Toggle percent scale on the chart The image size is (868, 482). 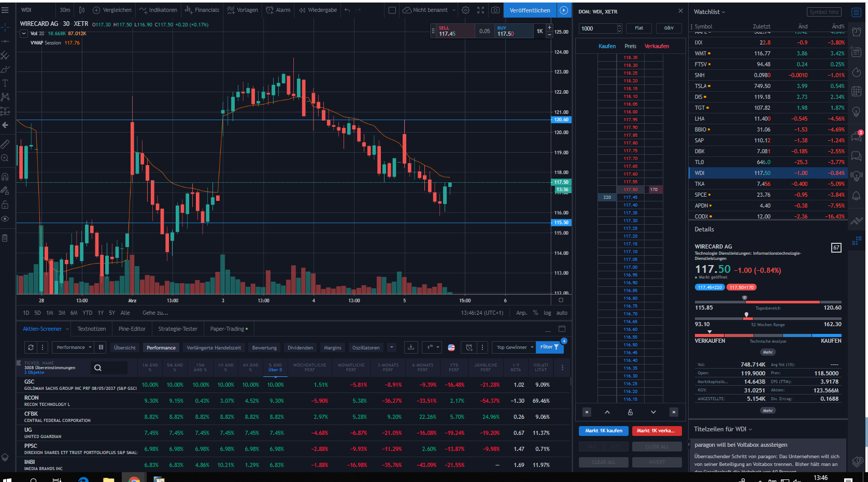pos(535,313)
